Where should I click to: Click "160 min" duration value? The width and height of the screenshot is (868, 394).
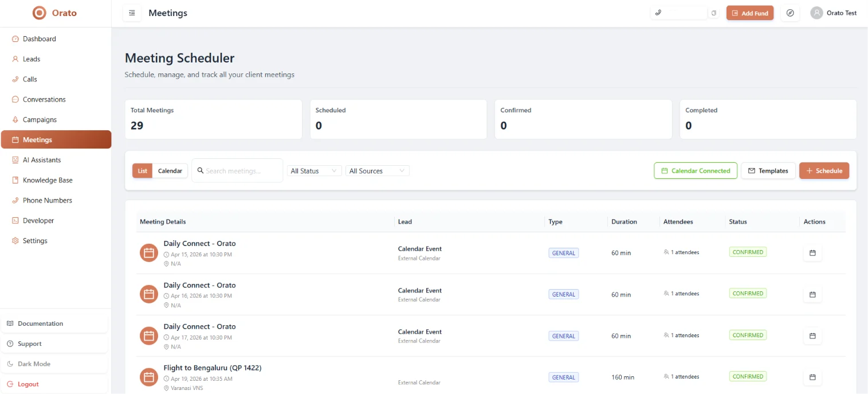pos(623,377)
